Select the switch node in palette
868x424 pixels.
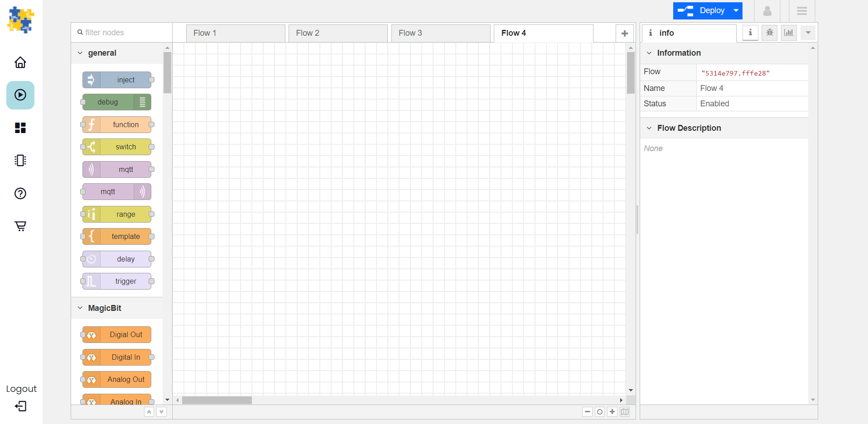pyautogui.click(x=117, y=147)
